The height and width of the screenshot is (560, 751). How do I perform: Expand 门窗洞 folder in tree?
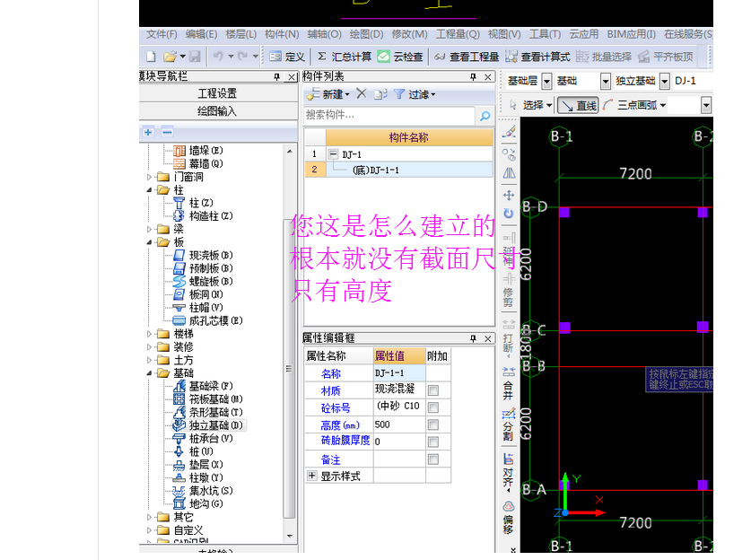149,178
